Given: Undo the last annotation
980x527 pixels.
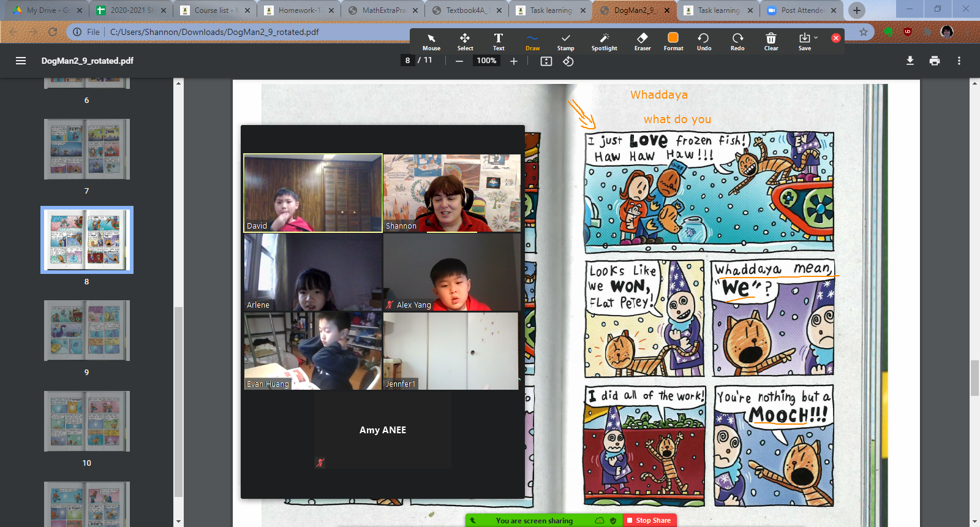Looking at the screenshot, I should [704, 42].
